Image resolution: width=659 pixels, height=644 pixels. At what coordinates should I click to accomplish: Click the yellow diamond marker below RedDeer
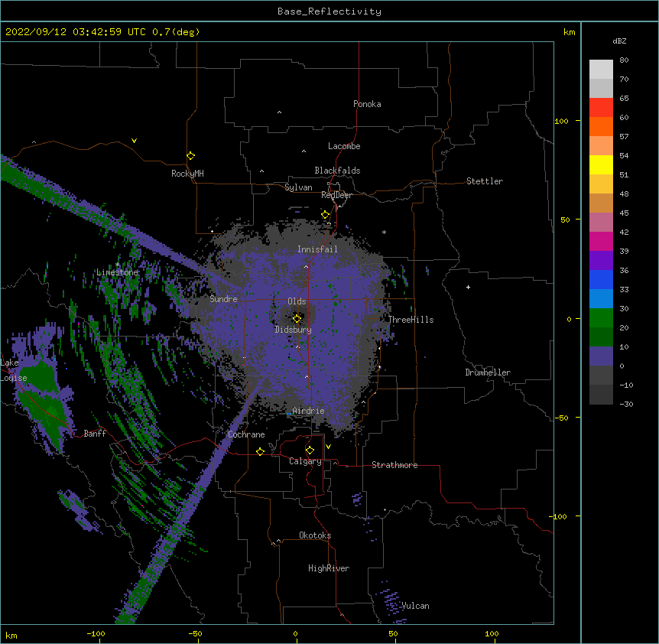point(326,215)
